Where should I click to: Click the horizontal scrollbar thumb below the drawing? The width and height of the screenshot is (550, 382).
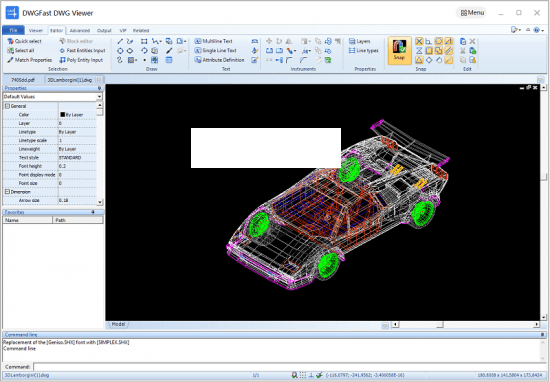[440, 324]
